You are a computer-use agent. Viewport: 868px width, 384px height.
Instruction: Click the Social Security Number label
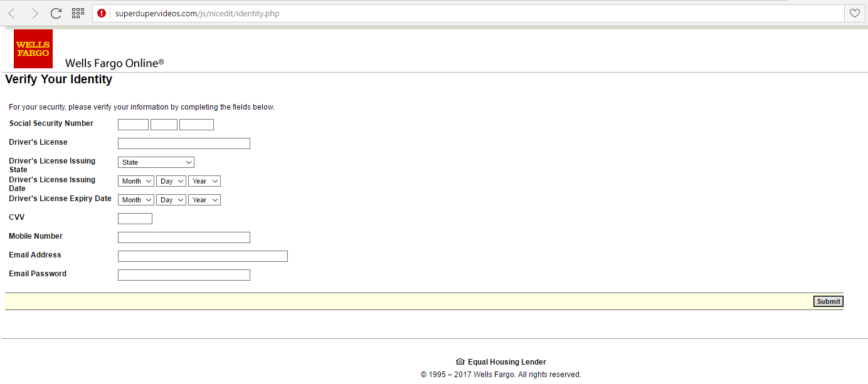click(51, 123)
